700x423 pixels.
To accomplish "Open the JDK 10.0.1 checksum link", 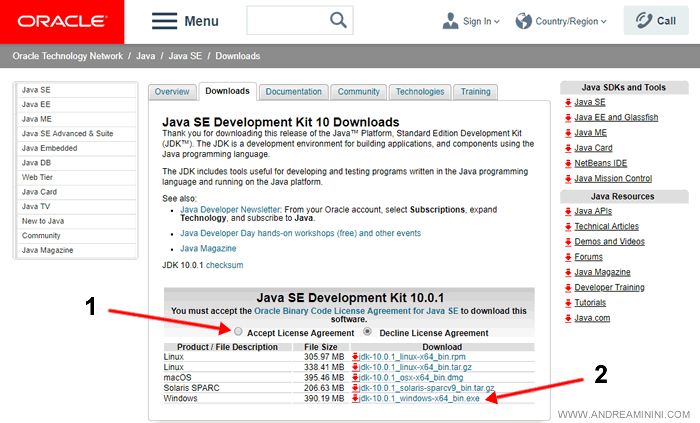I will click(223, 265).
